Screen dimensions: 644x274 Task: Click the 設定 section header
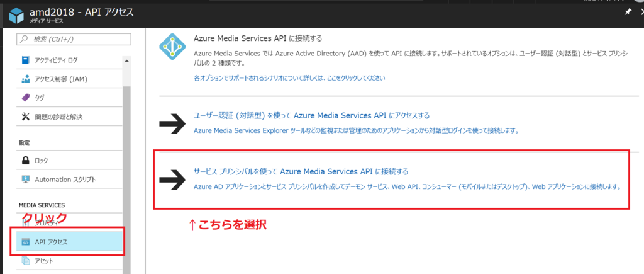[24, 142]
